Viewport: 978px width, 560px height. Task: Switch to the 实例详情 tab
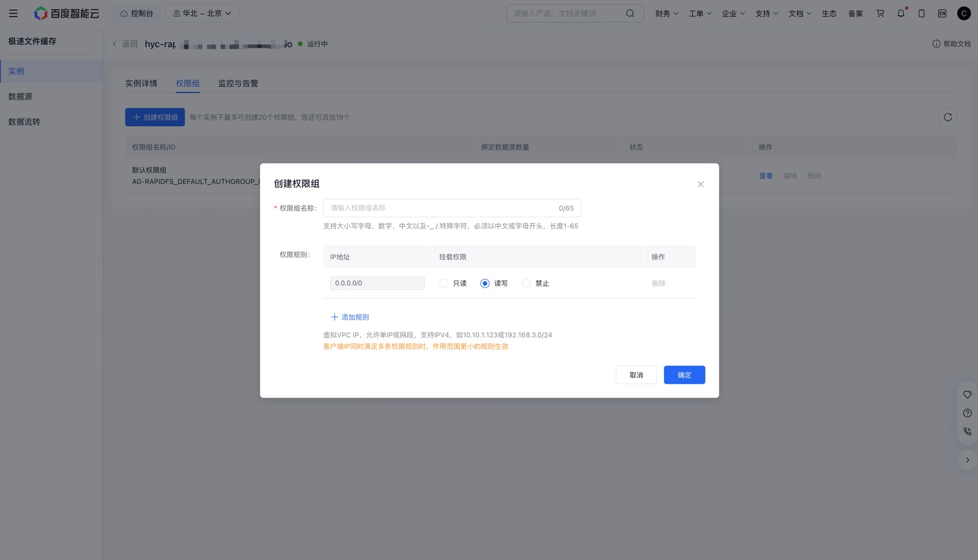click(x=141, y=83)
